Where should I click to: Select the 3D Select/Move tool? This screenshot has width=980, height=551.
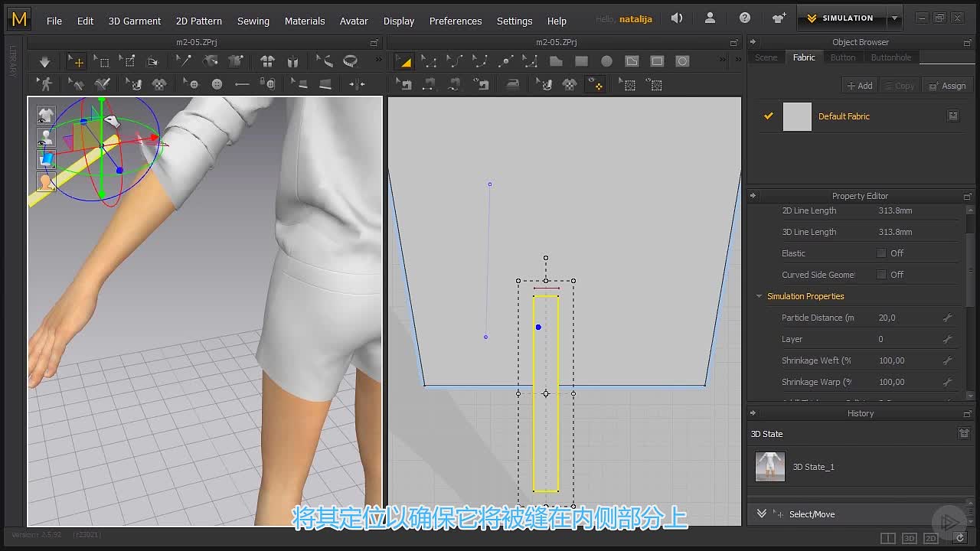click(x=77, y=61)
